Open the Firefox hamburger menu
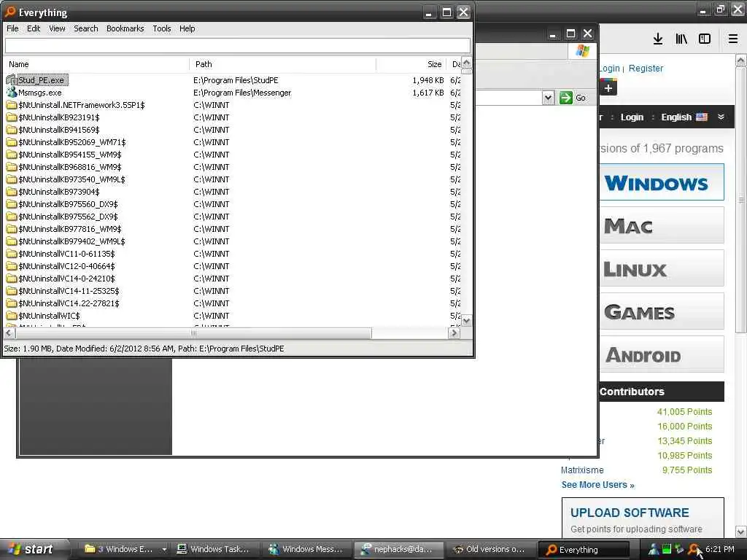The width and height of the screenshot is (747, 560). click(733, 39)
